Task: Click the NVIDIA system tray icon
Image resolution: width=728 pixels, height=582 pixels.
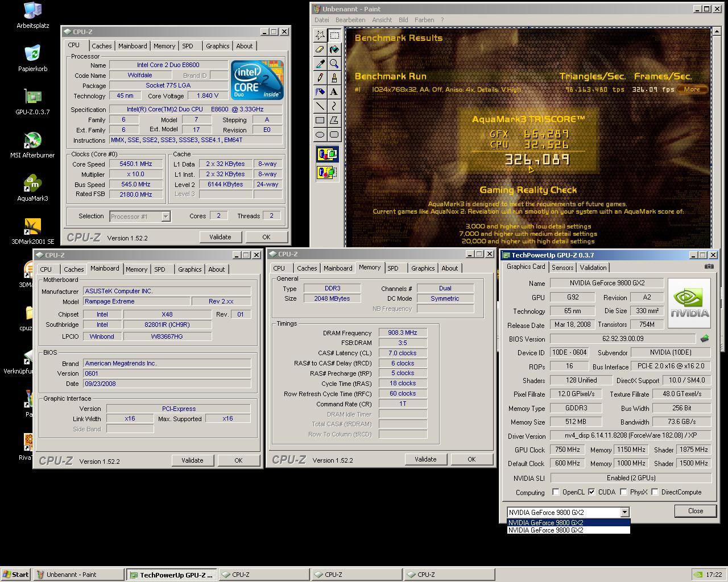Action: click(698, 575)
